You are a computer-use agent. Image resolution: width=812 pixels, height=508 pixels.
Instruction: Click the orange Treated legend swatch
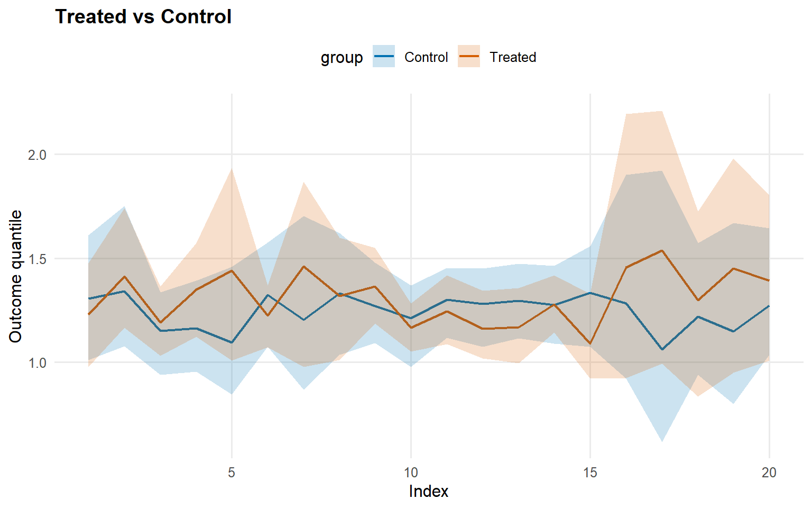469,57
